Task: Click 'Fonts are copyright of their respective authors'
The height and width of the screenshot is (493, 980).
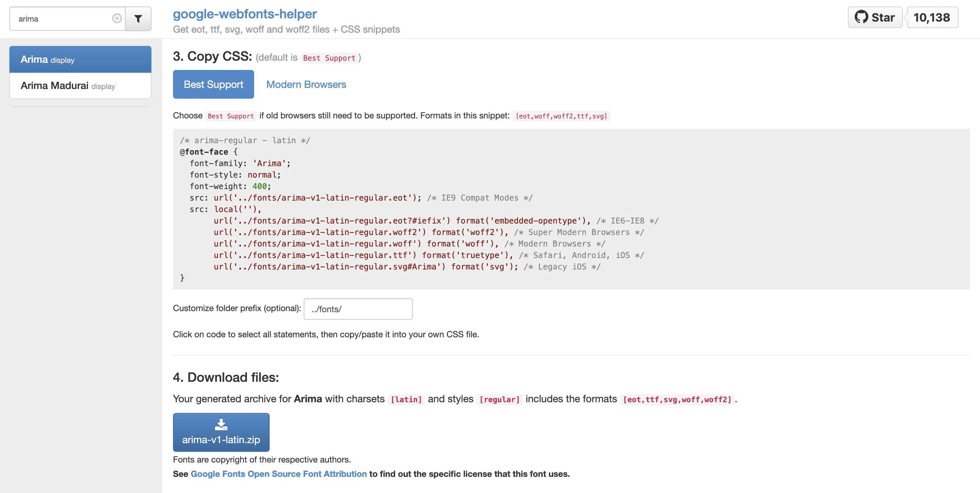Action: click(262, 459)
